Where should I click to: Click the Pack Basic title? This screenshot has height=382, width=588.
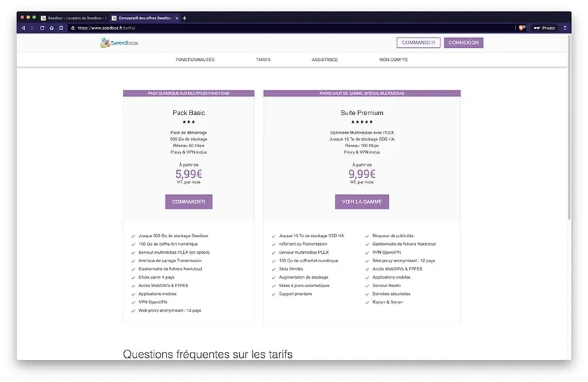(189, 113)
